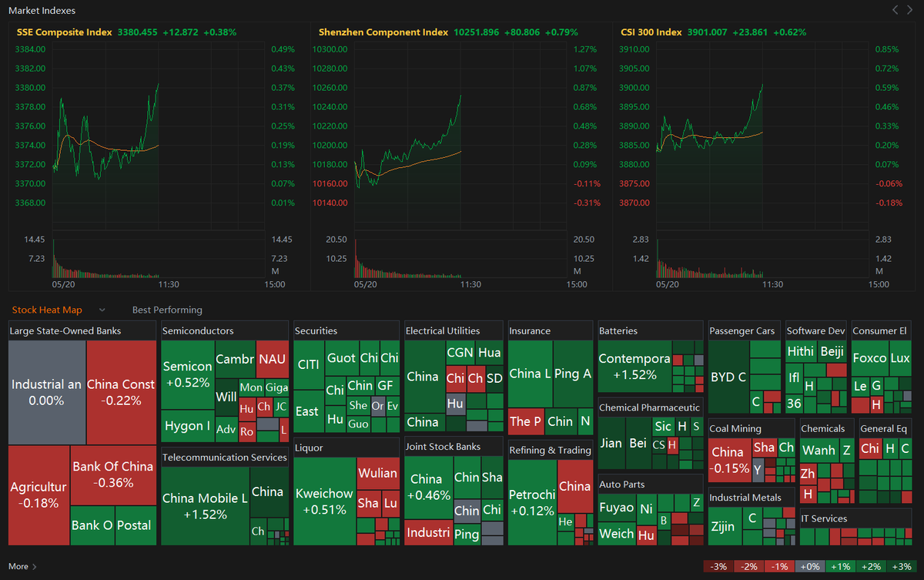Open Joint Stock Banks sector header

454,446
